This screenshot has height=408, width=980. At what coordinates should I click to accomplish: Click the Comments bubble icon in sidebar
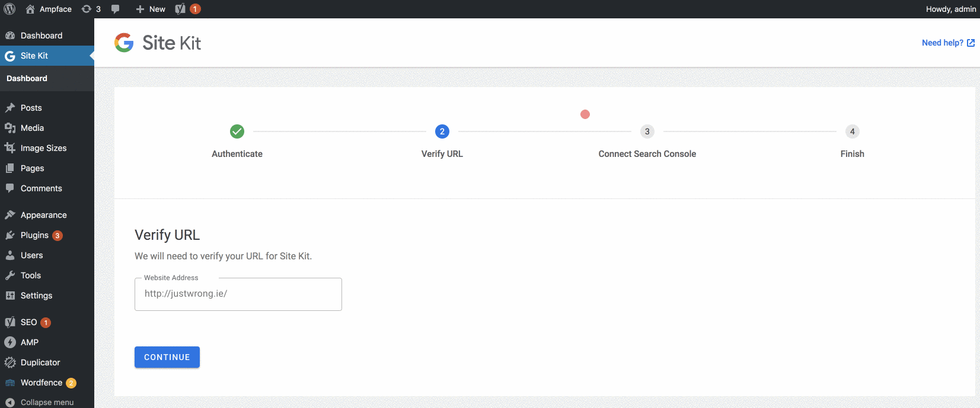coord(10,188)
